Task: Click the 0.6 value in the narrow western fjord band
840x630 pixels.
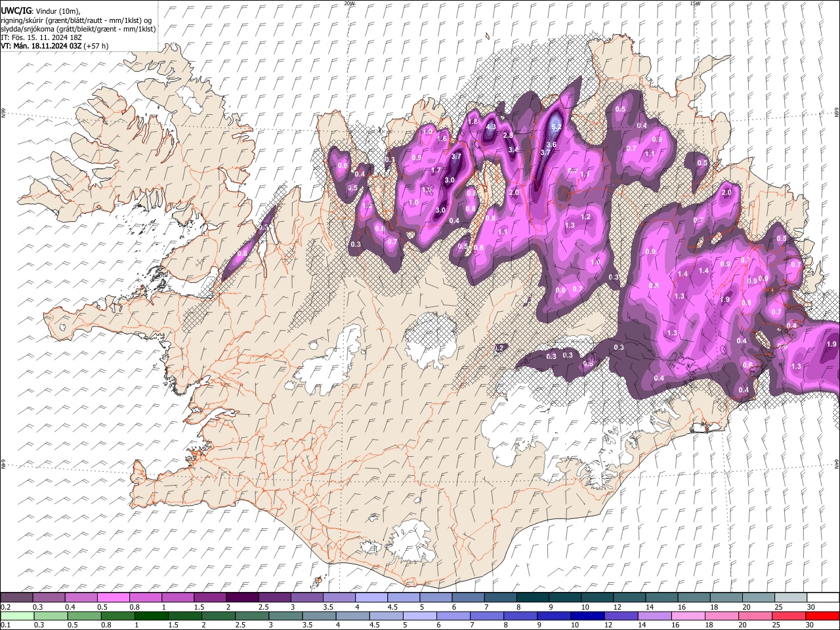Action: 242,254
